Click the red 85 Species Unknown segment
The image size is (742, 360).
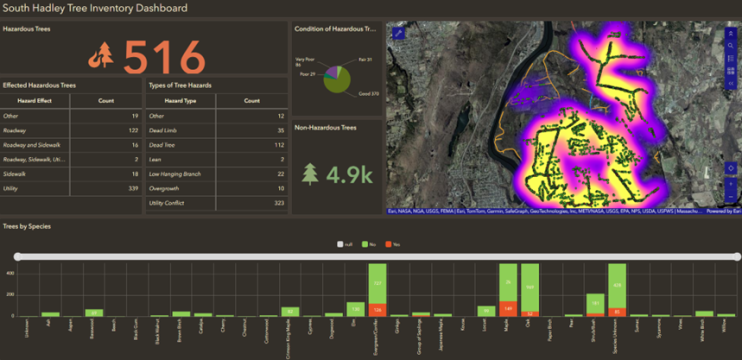point(617,312)
